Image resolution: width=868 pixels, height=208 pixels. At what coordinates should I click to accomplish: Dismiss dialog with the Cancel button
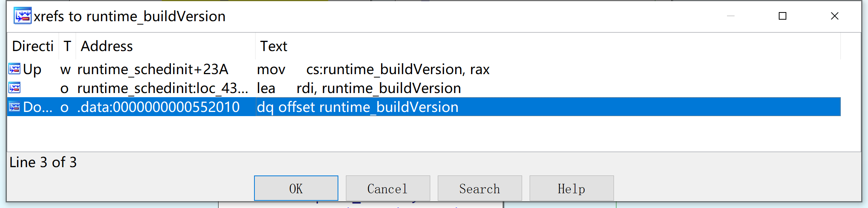[x=388, y=188]
